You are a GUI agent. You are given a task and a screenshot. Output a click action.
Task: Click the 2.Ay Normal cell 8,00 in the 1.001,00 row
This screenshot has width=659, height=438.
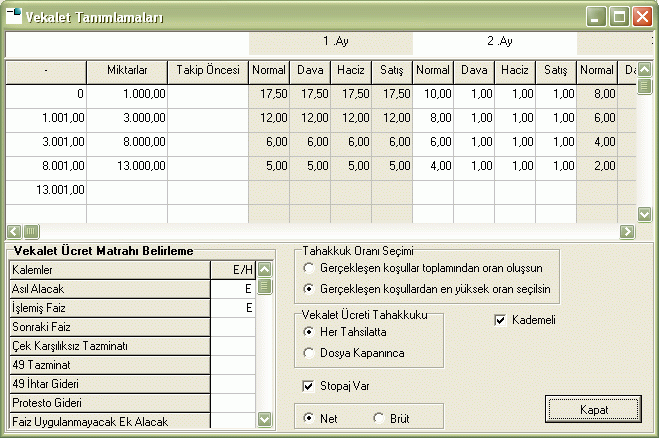click(x=433, y=120)
